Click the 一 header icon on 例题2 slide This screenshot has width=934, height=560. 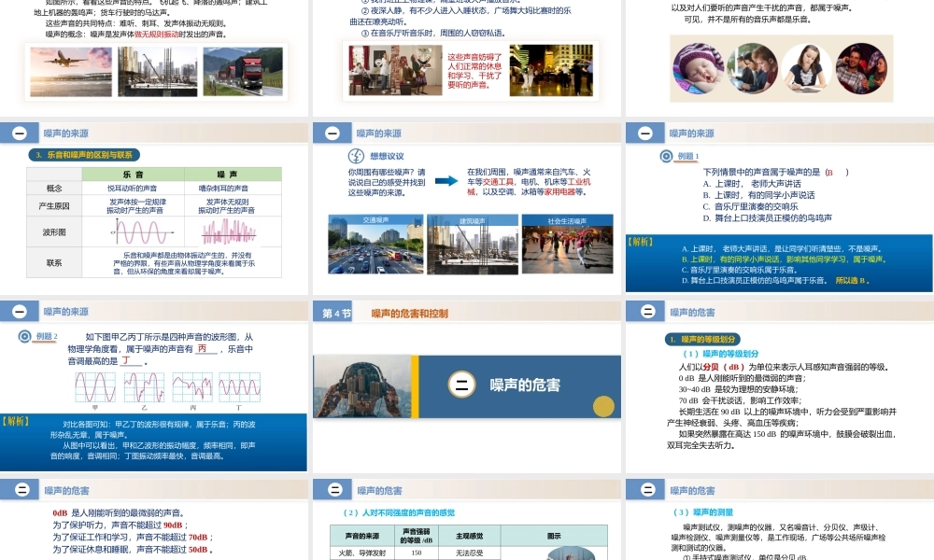coord(19,311)
